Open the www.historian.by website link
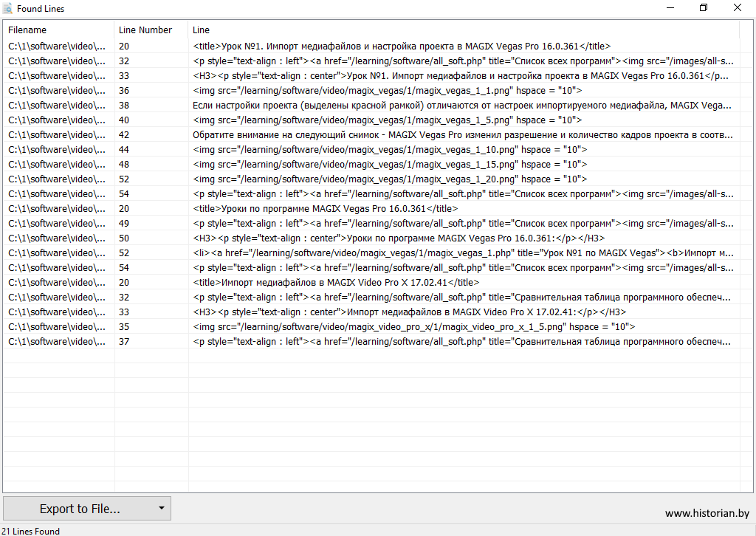The width and height of the screenshot is (756, 536). (707, 513)
